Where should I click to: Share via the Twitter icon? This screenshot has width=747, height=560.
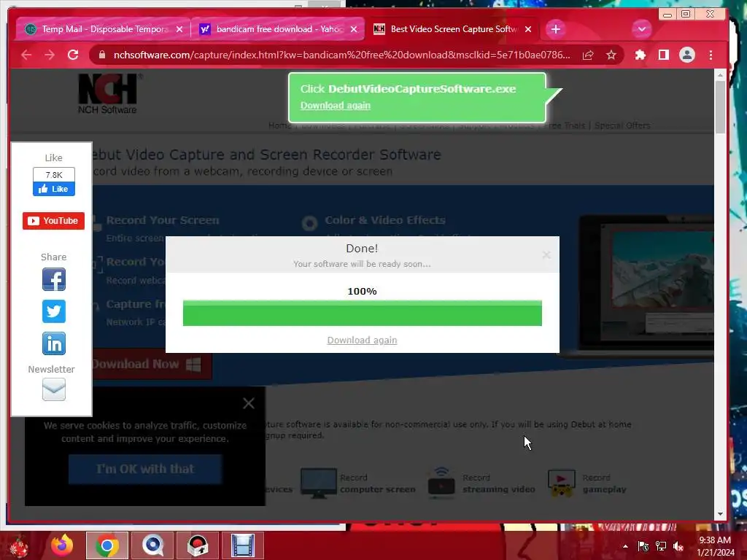click(54, 311)
